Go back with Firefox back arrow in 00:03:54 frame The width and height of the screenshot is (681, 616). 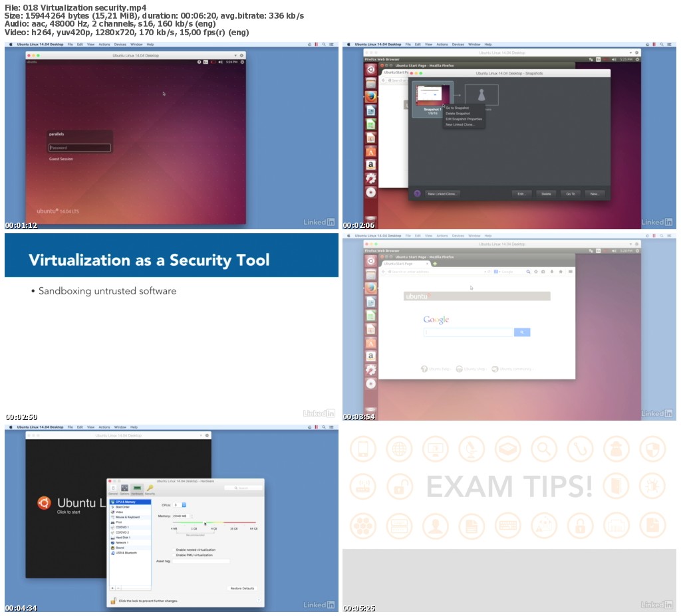pos(384,271)
